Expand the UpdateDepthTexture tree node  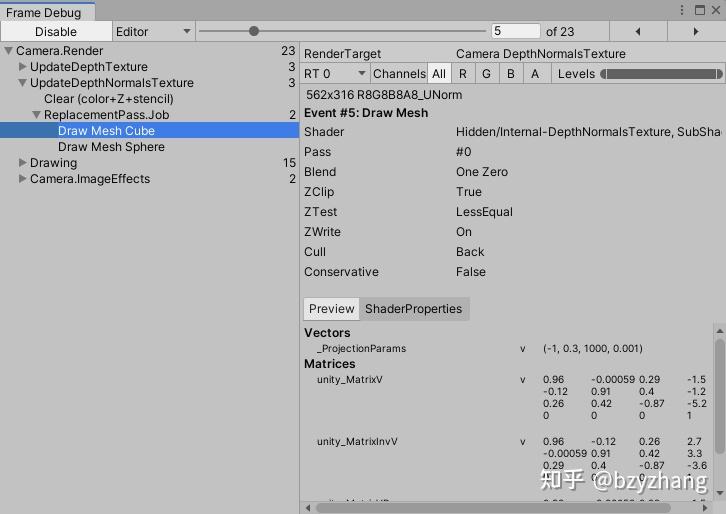coord(22,67)
